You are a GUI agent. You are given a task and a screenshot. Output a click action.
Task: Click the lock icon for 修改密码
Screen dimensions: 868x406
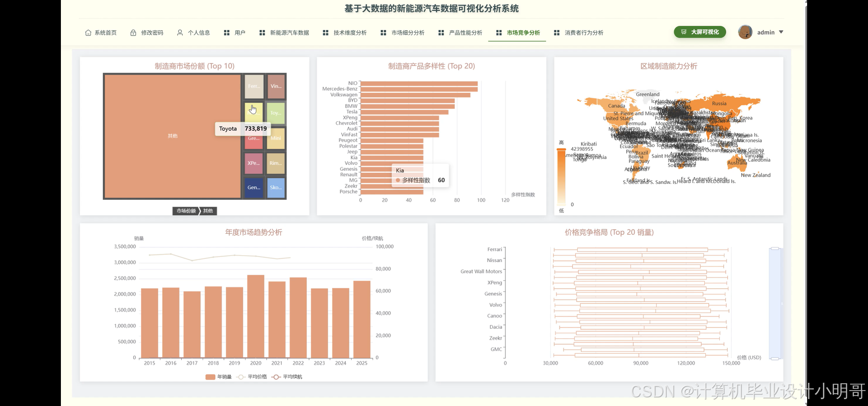[x=133, y=33]
